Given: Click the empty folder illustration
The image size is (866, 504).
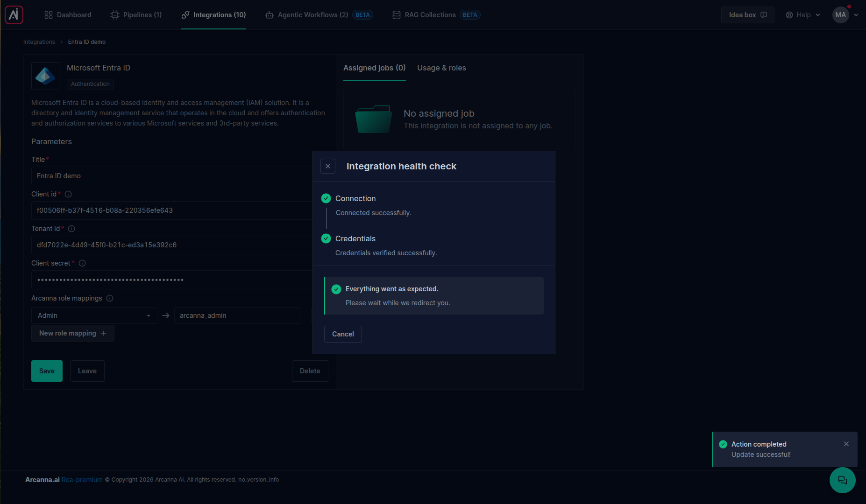Looking at the screenshot, I should pyautogui.click(x=374, y=119).
